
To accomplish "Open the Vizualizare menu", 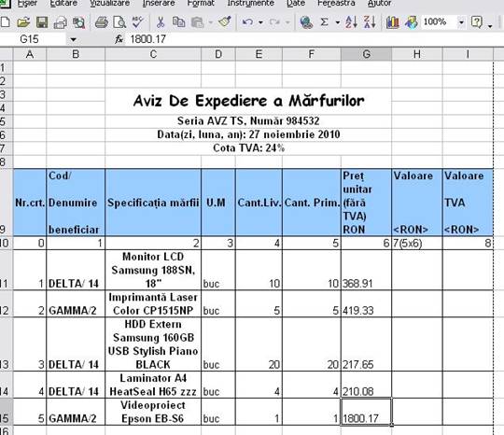I will tap(109, 4).
